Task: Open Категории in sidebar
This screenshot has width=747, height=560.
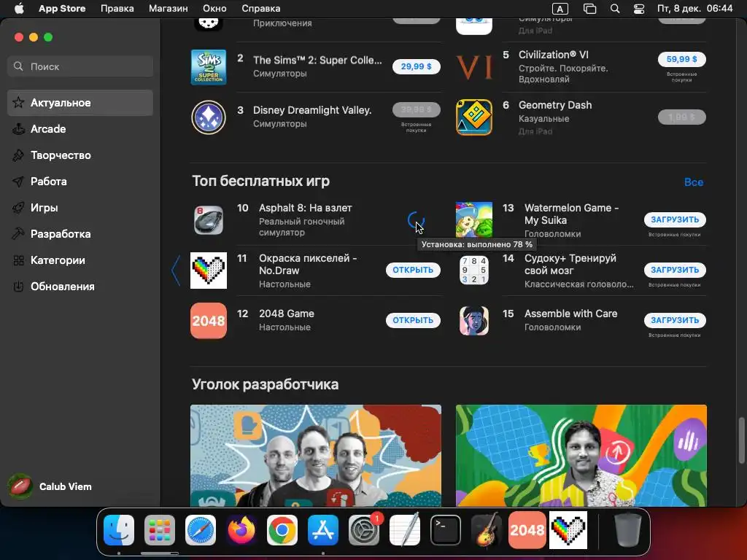Action: (80, 260)
